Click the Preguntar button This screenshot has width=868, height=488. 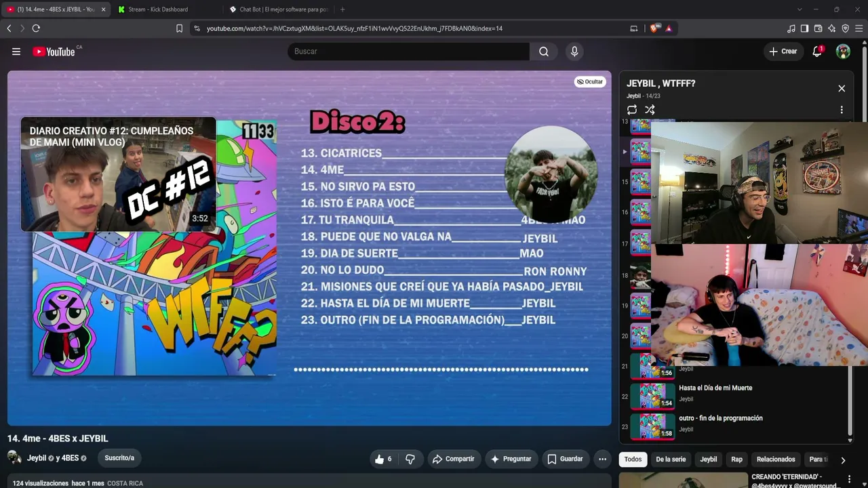tap(511, 459)
